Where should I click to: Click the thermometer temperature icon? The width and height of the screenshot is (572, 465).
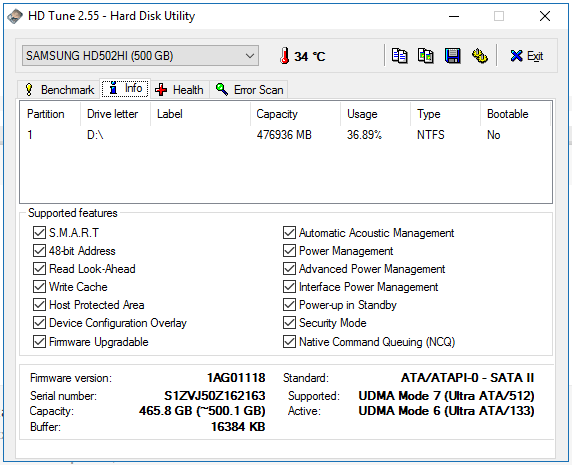tap(285, 56)
